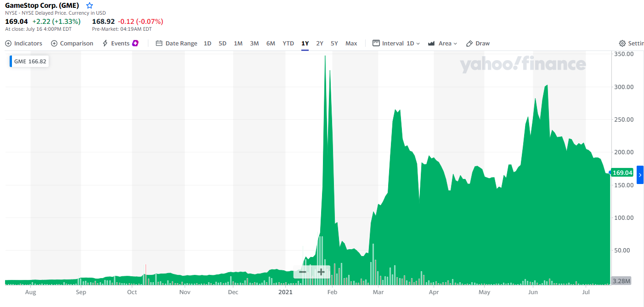
Task: Select the 6M range tab
Action: tap(271, 43)
